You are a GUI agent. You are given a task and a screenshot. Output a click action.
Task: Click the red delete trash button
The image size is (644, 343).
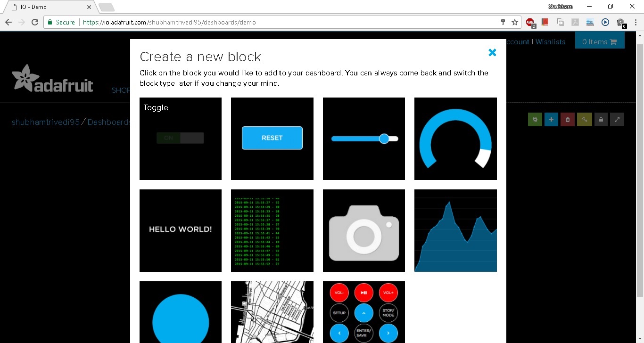click(x=568, y=120)
